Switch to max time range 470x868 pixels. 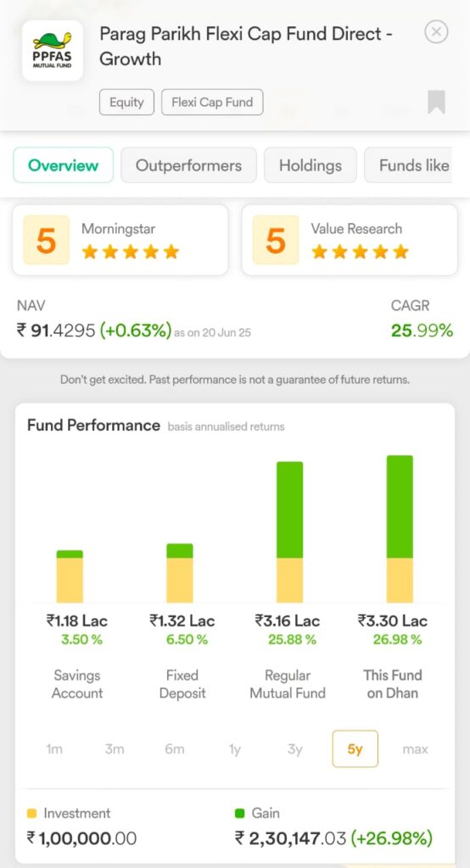pos(415,749)
